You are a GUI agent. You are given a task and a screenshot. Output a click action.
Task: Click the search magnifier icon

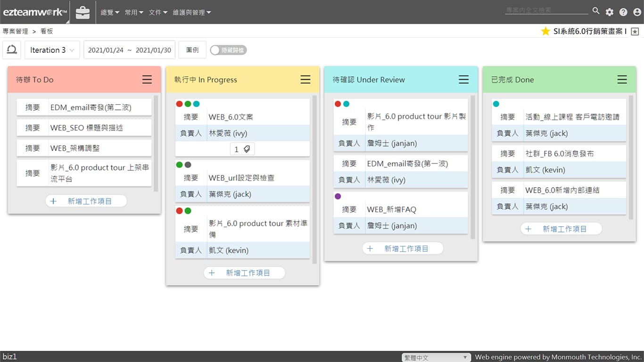596,11
